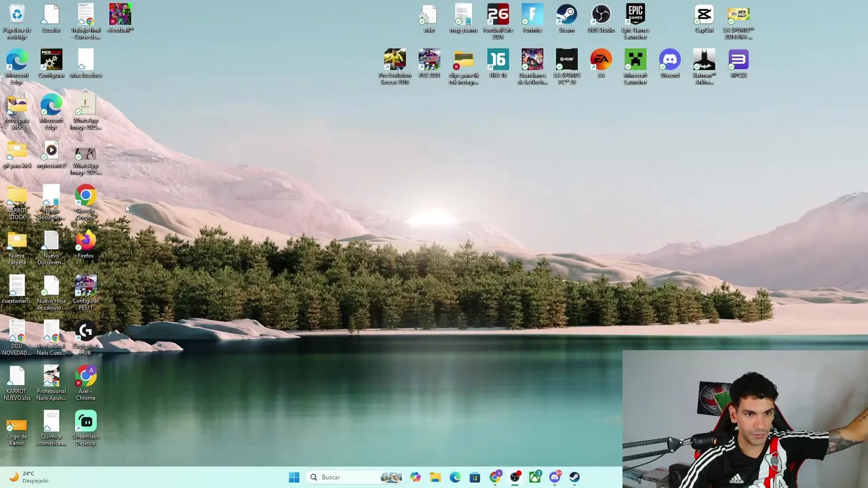Select the DDJJ NOVEDAD document

click(x=17, y=338)
